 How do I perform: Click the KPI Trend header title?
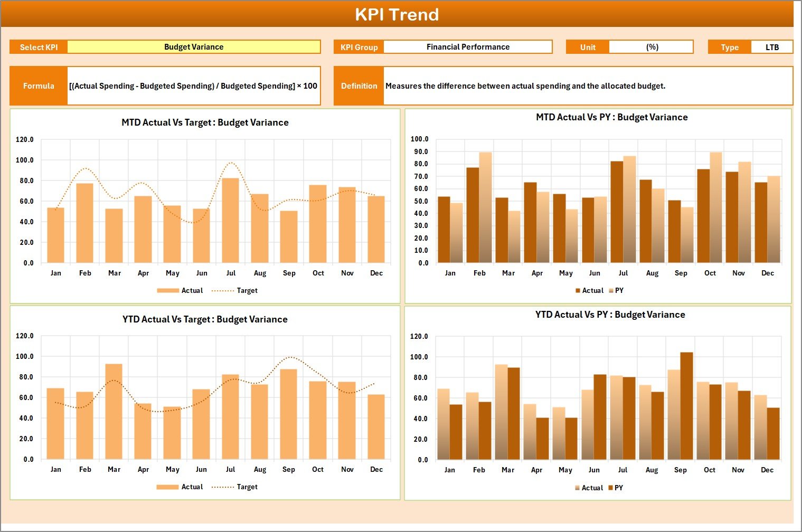click(x=397, y=14)
